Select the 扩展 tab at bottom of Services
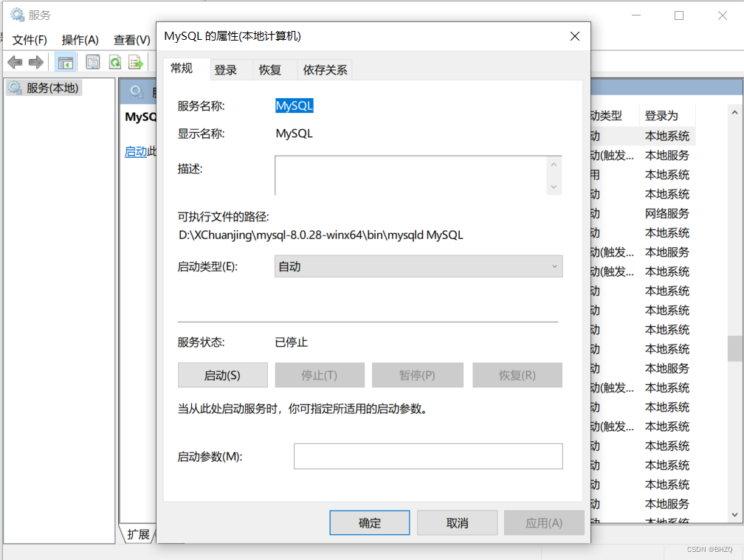The height and width of the screenshot is (560, 744). click(138, 534)
